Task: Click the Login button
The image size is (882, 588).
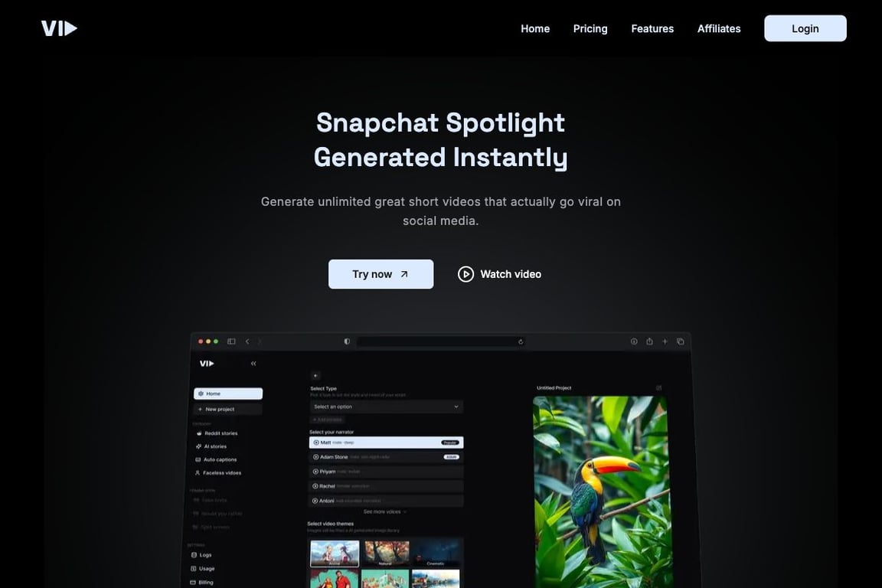Action: pyautogui.click(x=805, y=28)
